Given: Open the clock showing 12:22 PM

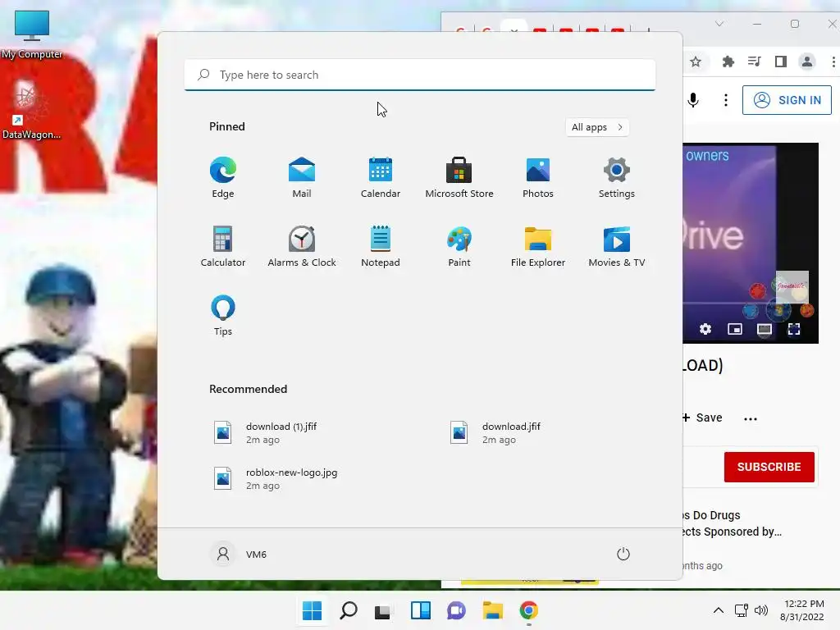Looking at the screenshot, I should click(802, 610).
